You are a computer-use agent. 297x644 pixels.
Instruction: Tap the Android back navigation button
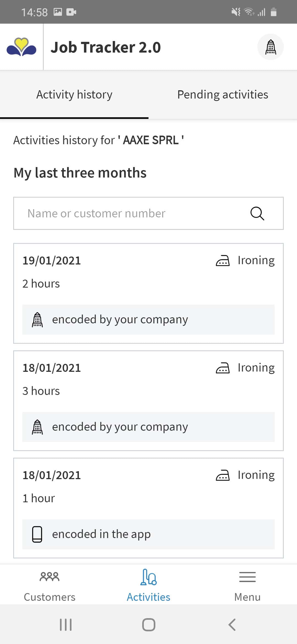coord(232,624)
